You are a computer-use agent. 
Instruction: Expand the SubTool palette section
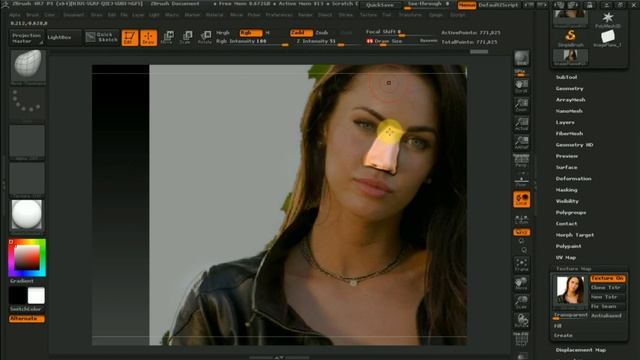(566, 77)
